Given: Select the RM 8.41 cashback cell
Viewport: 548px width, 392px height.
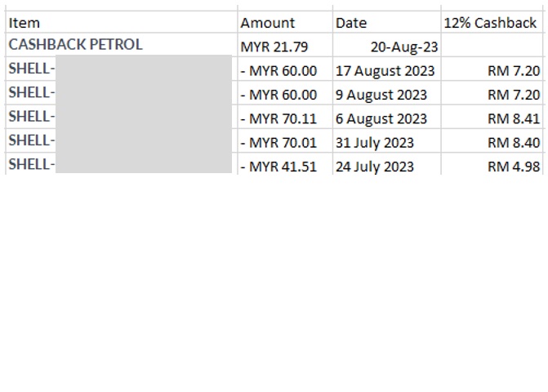Looking at the screenshot, I should tap(492, 117).
